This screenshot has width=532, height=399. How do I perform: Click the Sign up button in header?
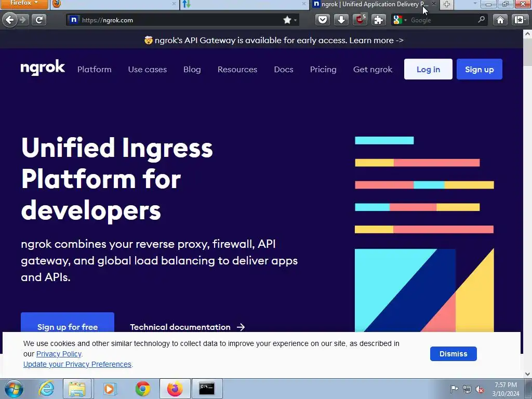[480, 69]
